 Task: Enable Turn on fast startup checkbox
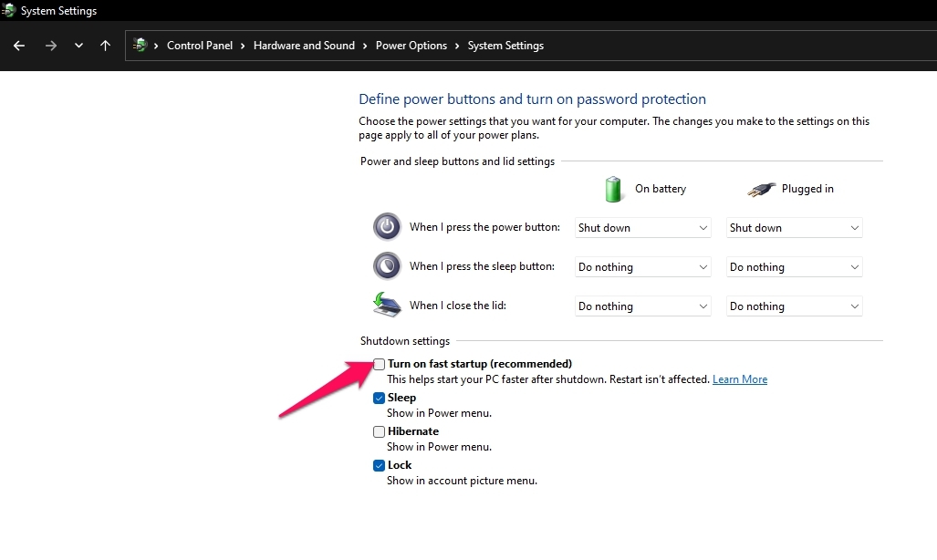tap(379, 364)
